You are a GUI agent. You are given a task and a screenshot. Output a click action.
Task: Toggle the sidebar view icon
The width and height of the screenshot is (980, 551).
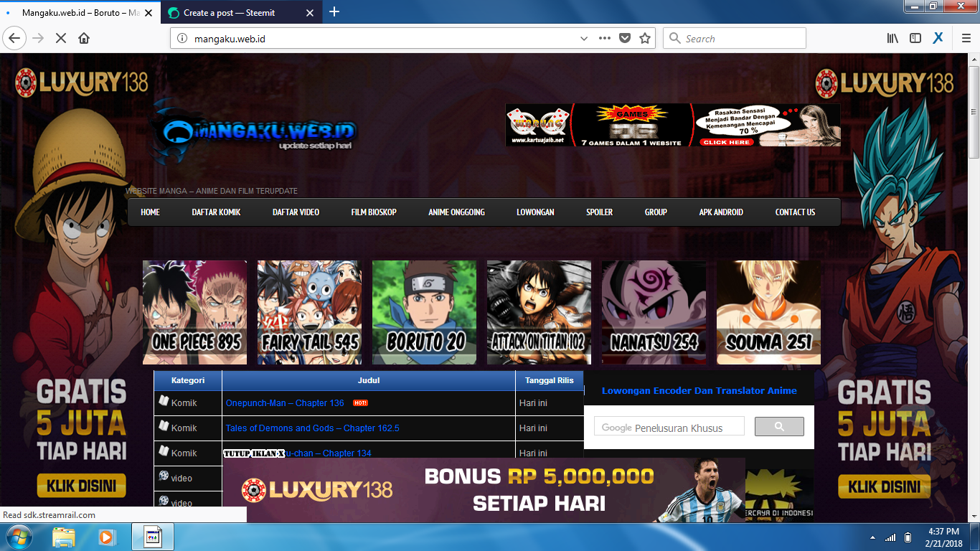coord(915,39)
